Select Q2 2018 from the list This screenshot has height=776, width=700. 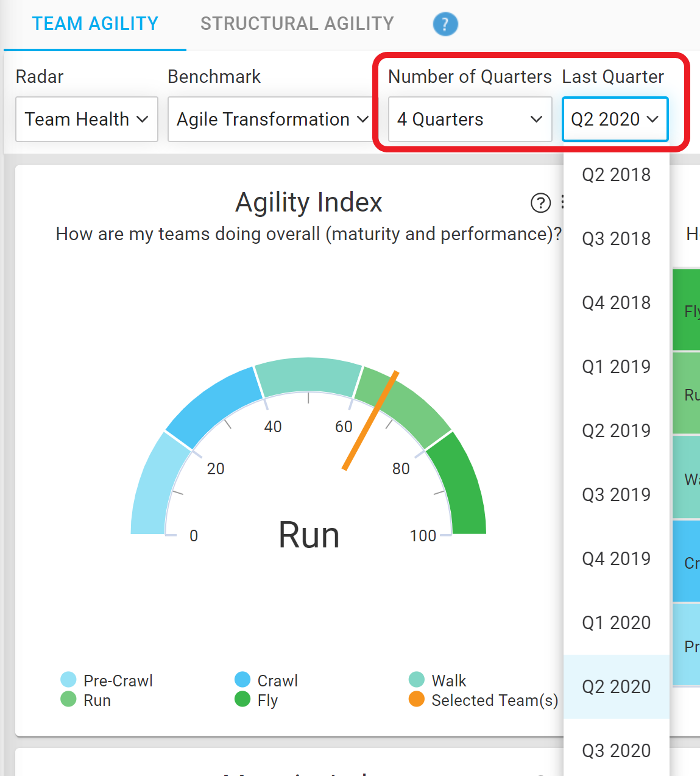[617, 175]
